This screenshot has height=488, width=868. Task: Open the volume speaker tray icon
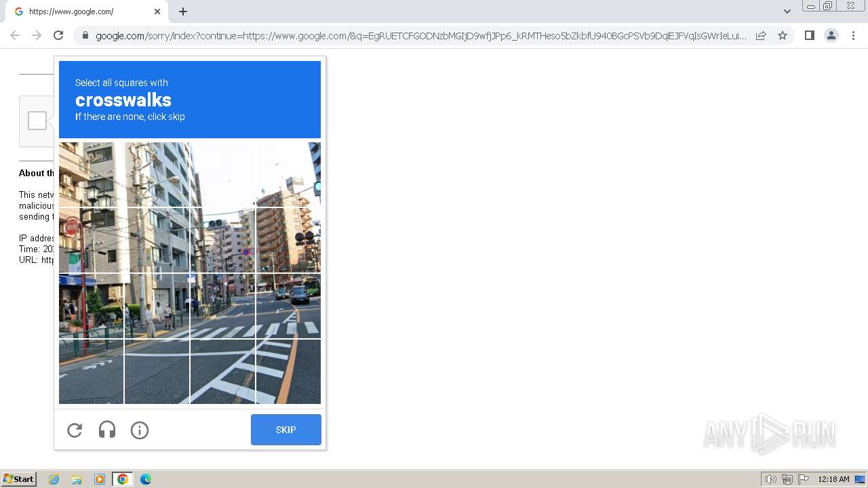coord(771,479)
